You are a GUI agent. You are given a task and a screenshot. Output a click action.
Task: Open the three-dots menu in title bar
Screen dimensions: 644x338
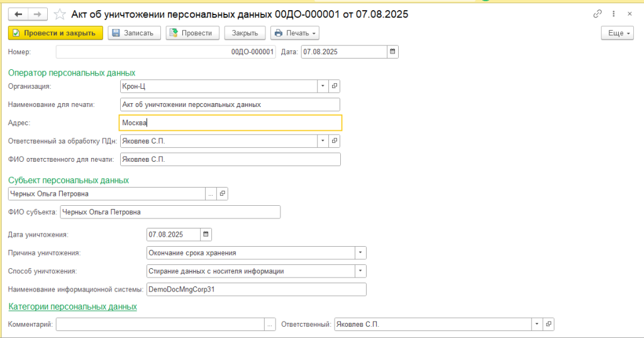point(613,14)
